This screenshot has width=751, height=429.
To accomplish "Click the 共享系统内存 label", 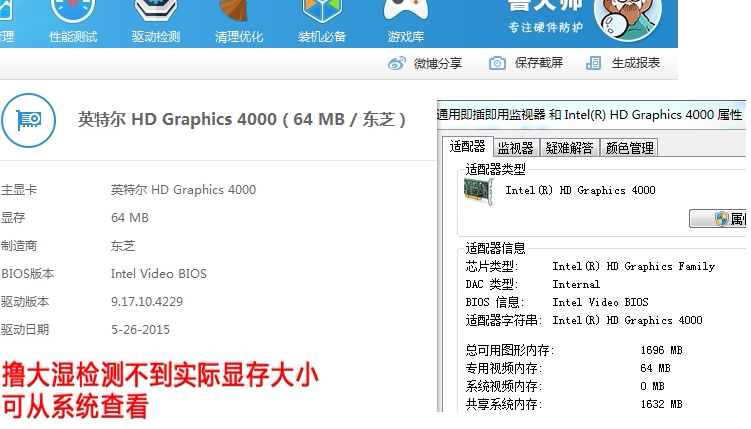I will pyautogui.click(x=504, y=405).
